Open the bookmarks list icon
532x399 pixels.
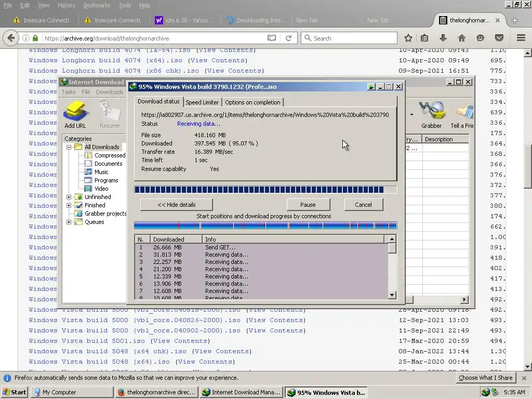click(x=424, y=38)
